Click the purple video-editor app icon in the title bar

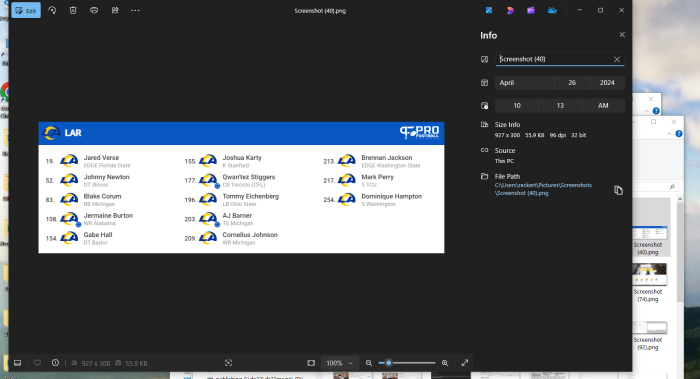531,10
